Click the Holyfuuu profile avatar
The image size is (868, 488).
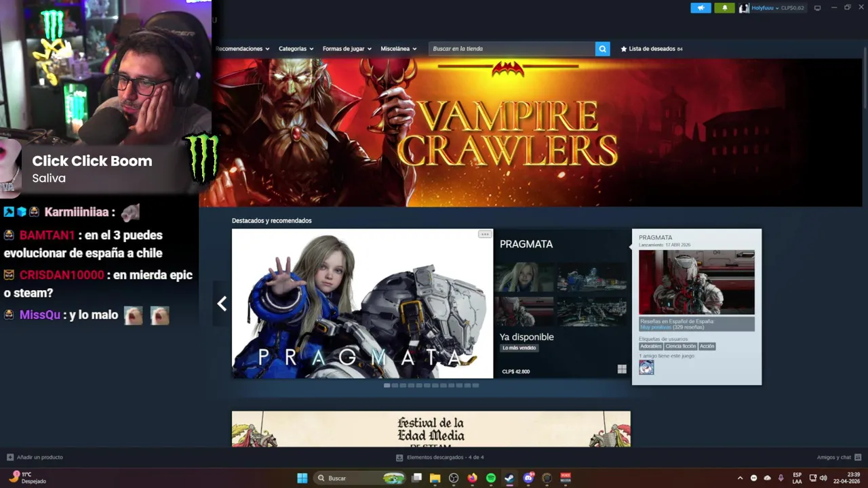pos(744,8)
